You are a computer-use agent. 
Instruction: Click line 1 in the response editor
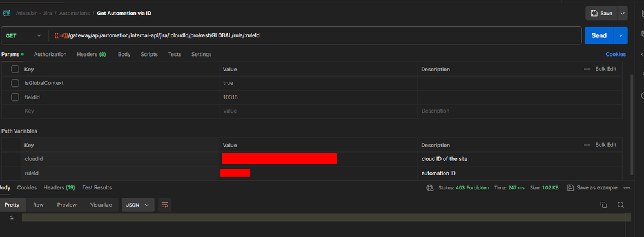click(326, 217)
